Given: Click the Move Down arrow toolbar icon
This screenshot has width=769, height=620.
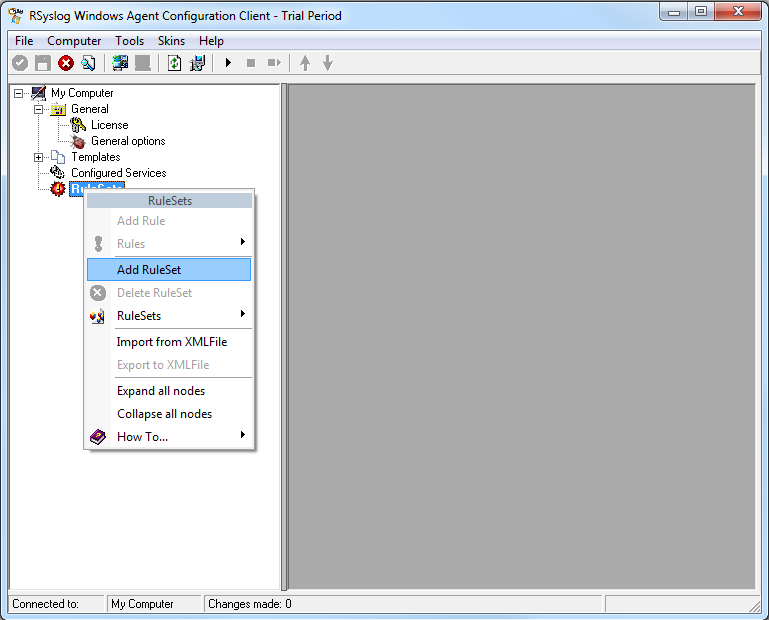Looking at the screenshot, I should (328, 63).
